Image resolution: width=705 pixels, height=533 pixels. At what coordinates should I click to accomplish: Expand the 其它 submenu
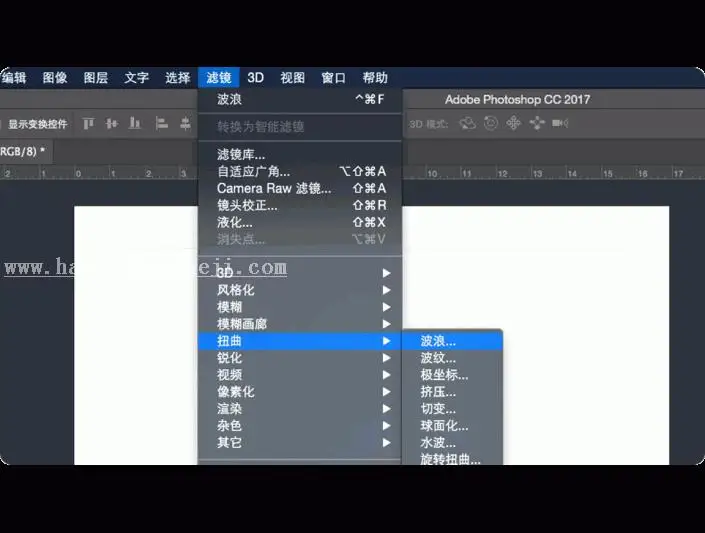point(300,443)
